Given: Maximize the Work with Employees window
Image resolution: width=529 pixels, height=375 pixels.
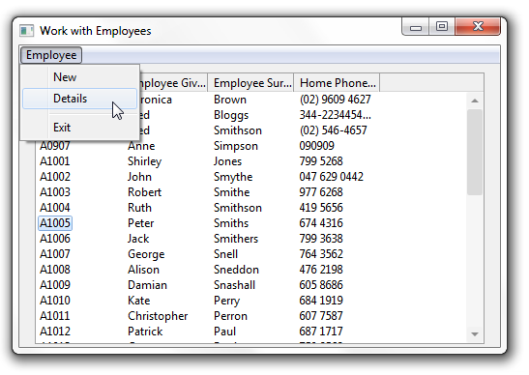Looking at the screenshot, I should pos(442,26).
